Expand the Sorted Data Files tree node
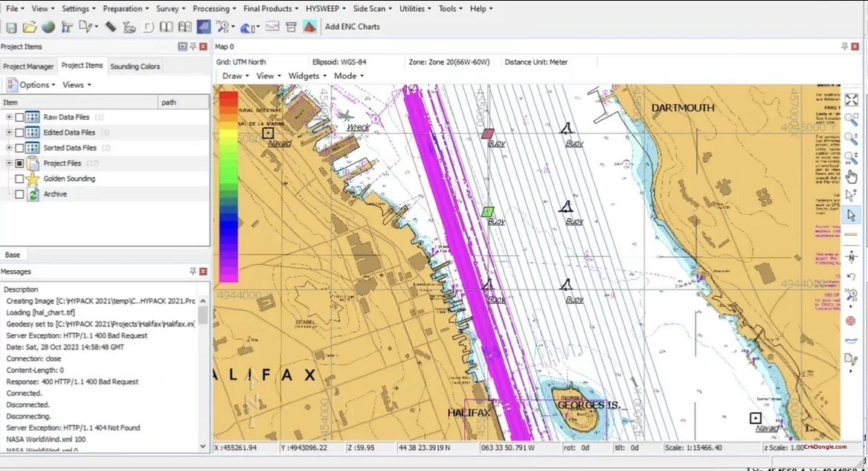Screen dimensions: 868x471 9,148
